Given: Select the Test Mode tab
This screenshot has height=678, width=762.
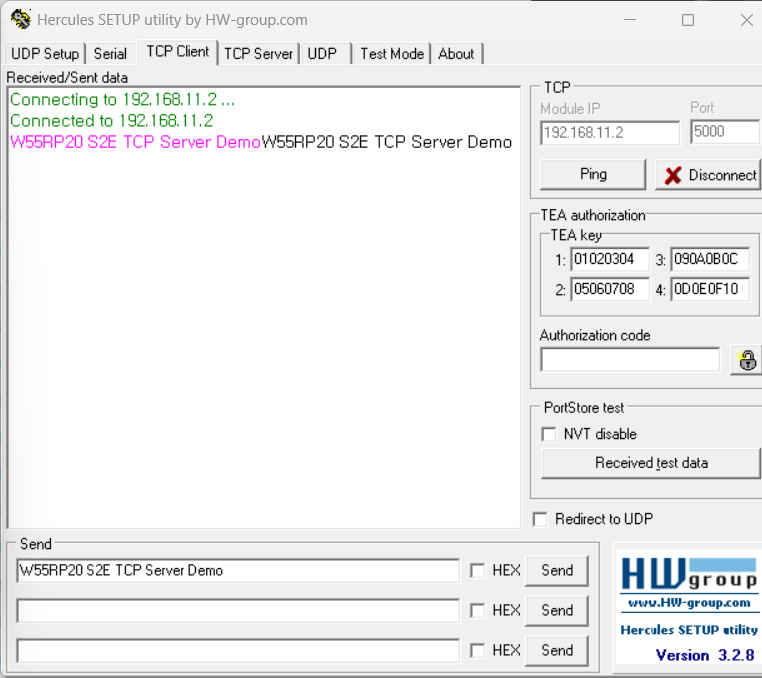Looking at the screenshot, I should click(392, 54).
